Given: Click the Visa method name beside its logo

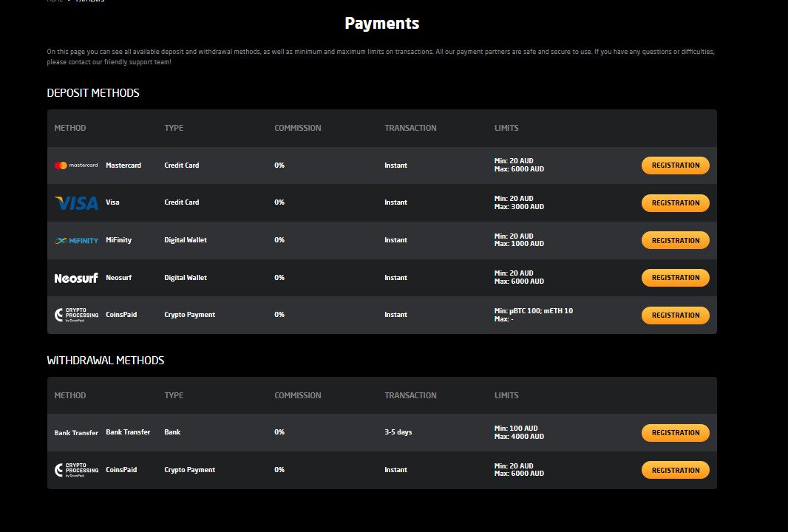Looking at the screenshot, I should click(112, 202).
